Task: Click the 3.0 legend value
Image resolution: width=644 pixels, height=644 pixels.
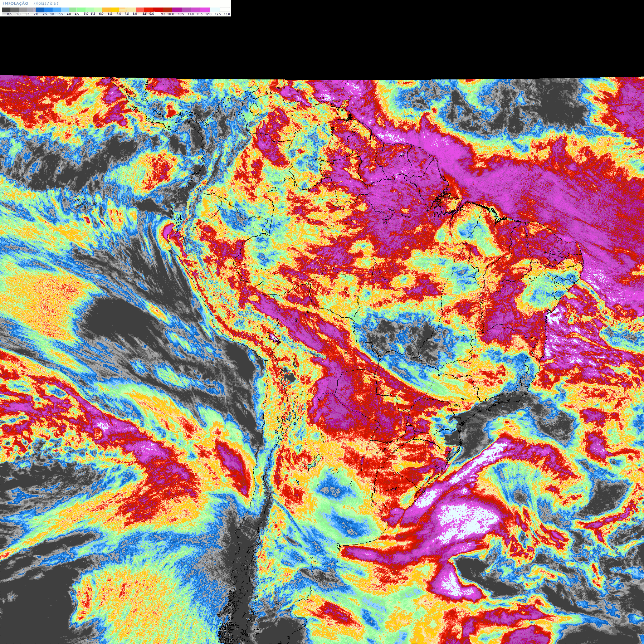Action: pyautogui.click(x=52, y=14)
